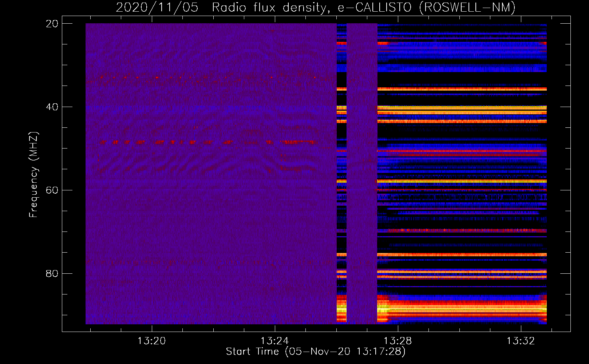The width and height of the screenshot is (589, 364).
Task: Click the 20 MHz frequency tick label
Action: coord(52,24)
